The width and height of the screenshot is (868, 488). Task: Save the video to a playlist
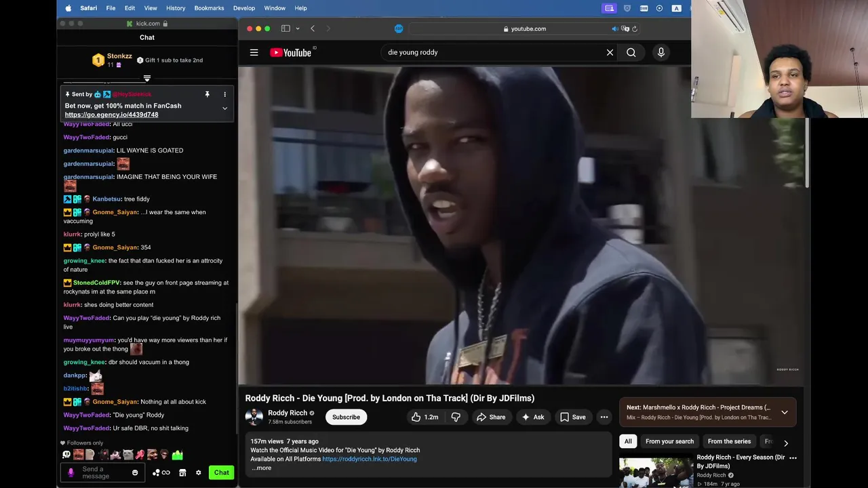click(x=572, y=417)
